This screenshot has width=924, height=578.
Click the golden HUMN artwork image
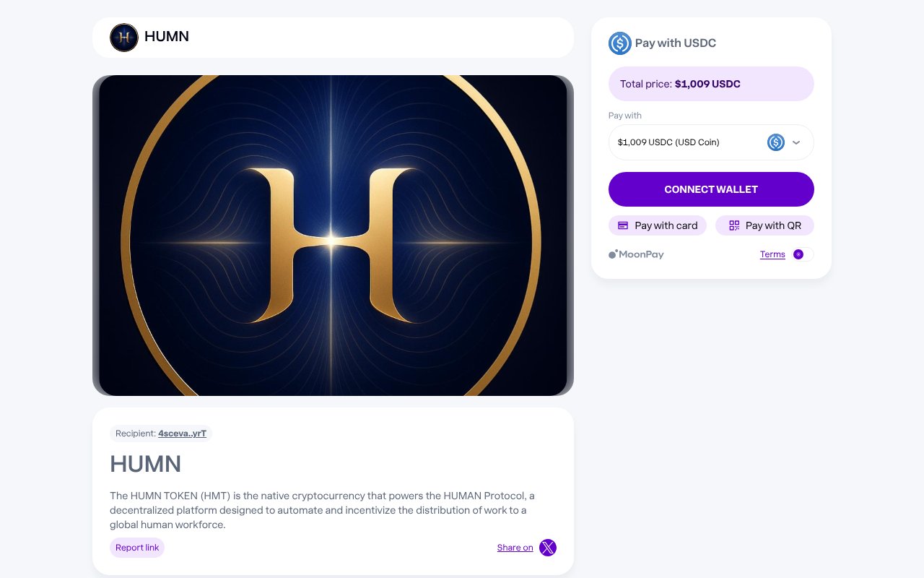click(x=333, y=235)
